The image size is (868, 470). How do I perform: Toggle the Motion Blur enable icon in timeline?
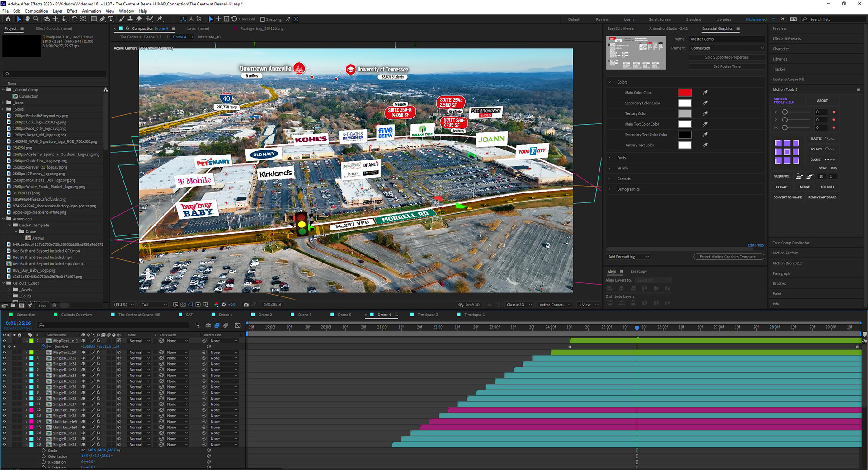coord(226,325)
